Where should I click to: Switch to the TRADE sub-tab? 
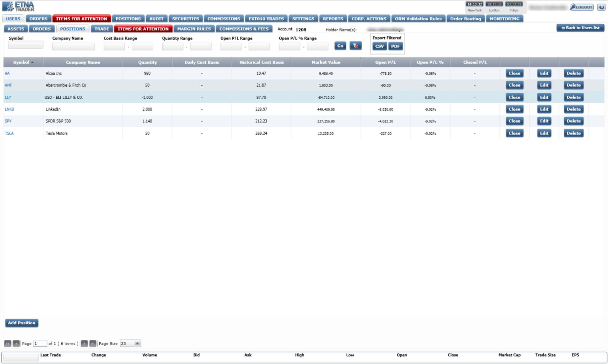tap(102, 29)
